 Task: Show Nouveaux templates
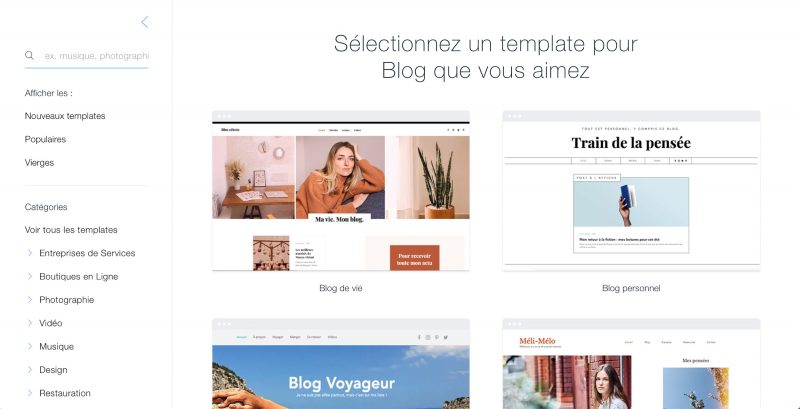(x=65, y=116)
